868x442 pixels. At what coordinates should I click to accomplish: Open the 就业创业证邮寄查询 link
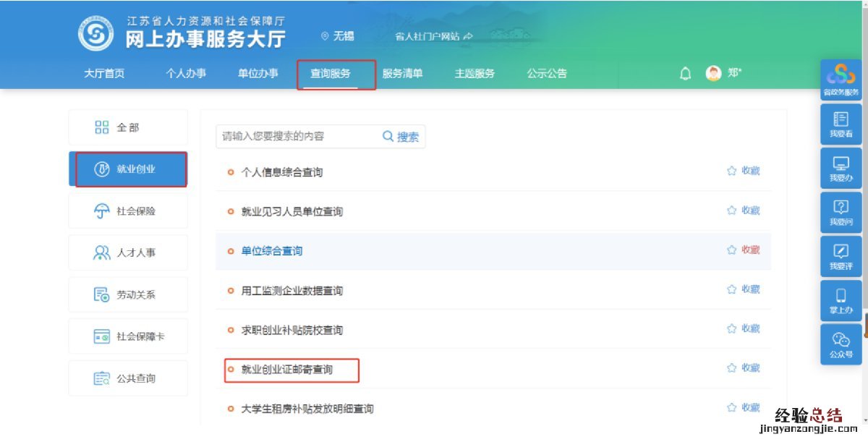286,370
